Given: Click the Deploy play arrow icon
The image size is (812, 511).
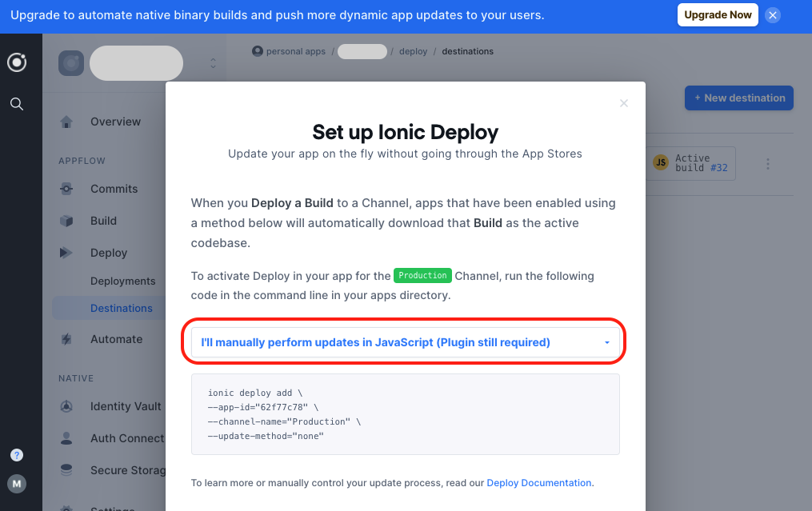Looking at the screenshot, I should point(66,253).
